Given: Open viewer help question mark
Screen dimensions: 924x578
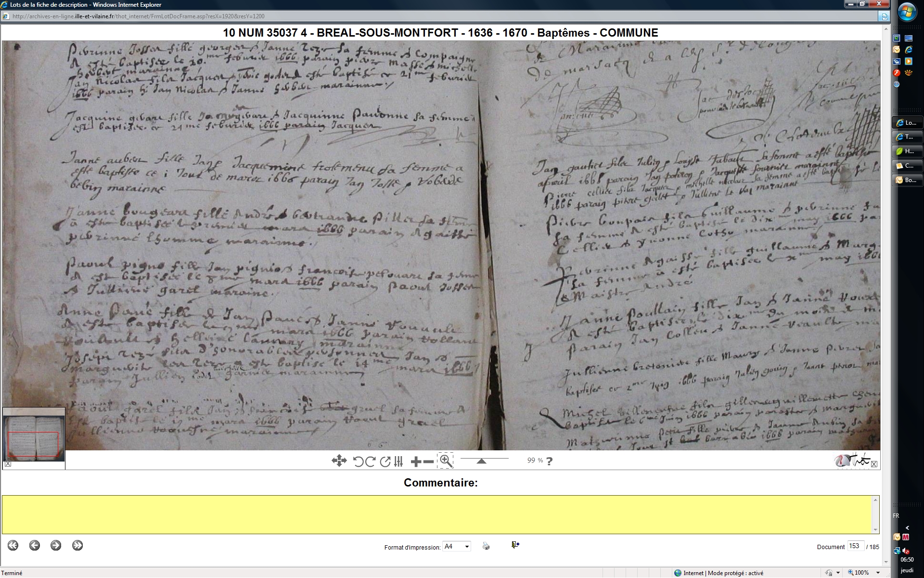Looking at the screenshot, I should (550, 461).
